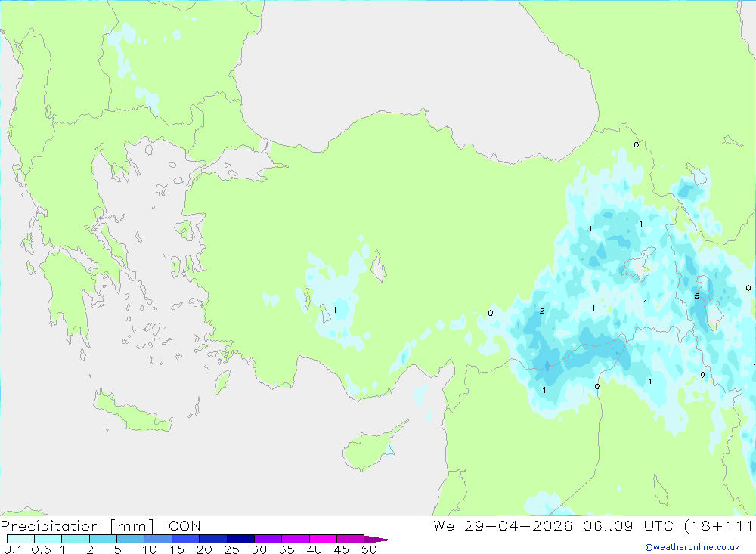Pick the 20–25 mm dark blue swatch

(x=213, y=539)
